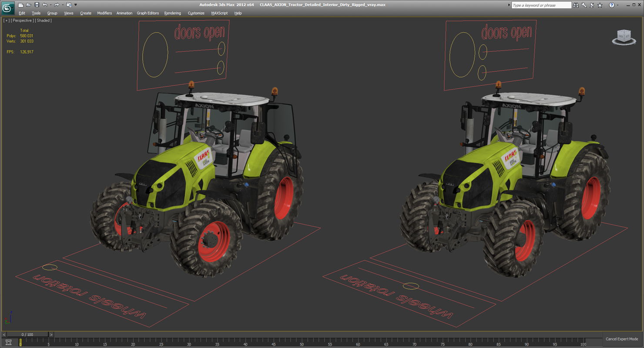Open the Animation menu
Viewport: 644px width, 348px height.
(x=124, y=13)
